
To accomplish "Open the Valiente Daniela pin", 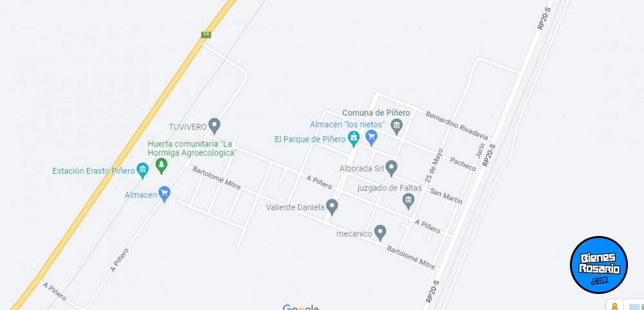I will point(332,207).
